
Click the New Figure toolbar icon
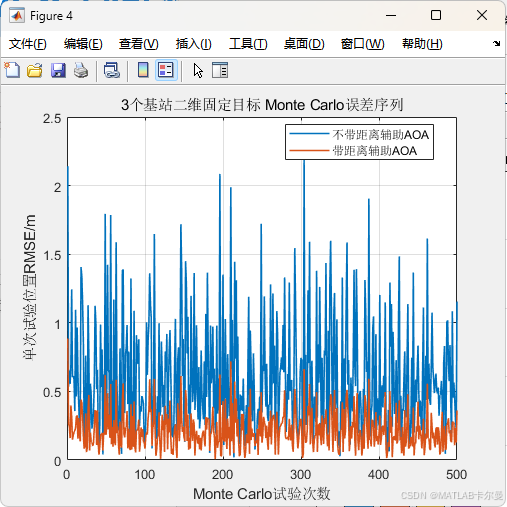coord(12,70)
